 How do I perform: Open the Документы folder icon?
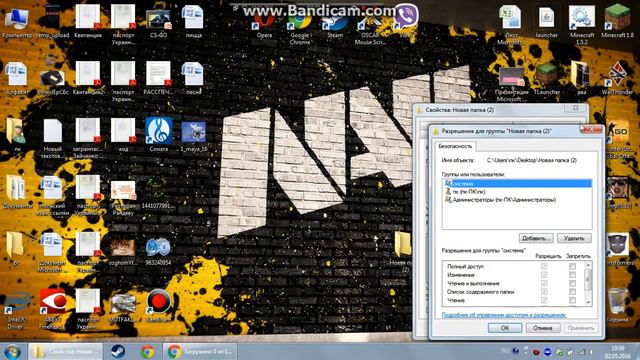tap(16, 192)
